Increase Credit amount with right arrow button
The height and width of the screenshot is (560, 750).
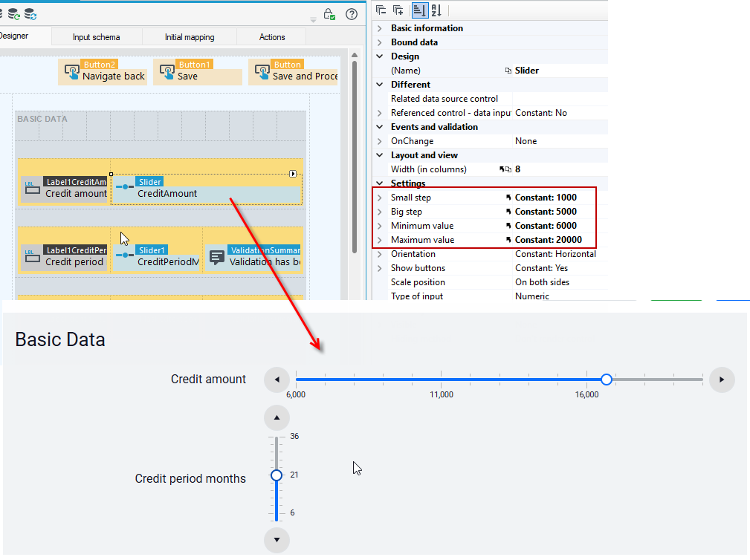722,380
